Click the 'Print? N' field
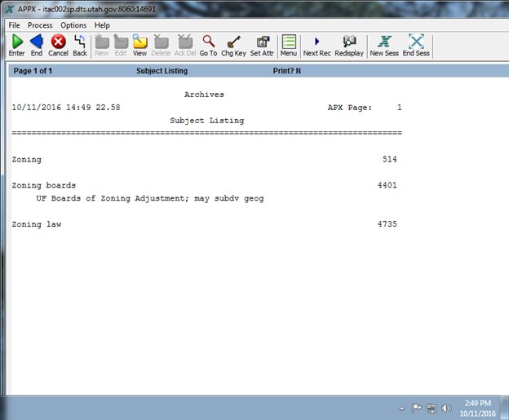This screenshot has height=420, width=509. point(287,71)
